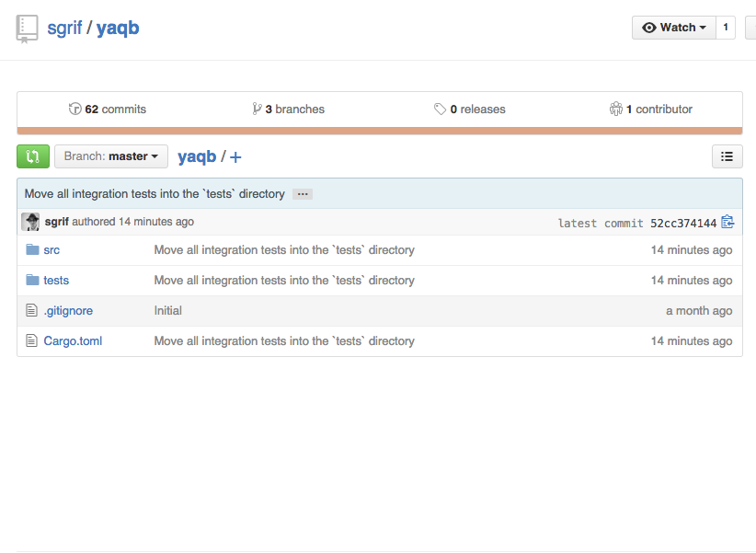Open the commit hash 52cc374144

coord(683,224)
